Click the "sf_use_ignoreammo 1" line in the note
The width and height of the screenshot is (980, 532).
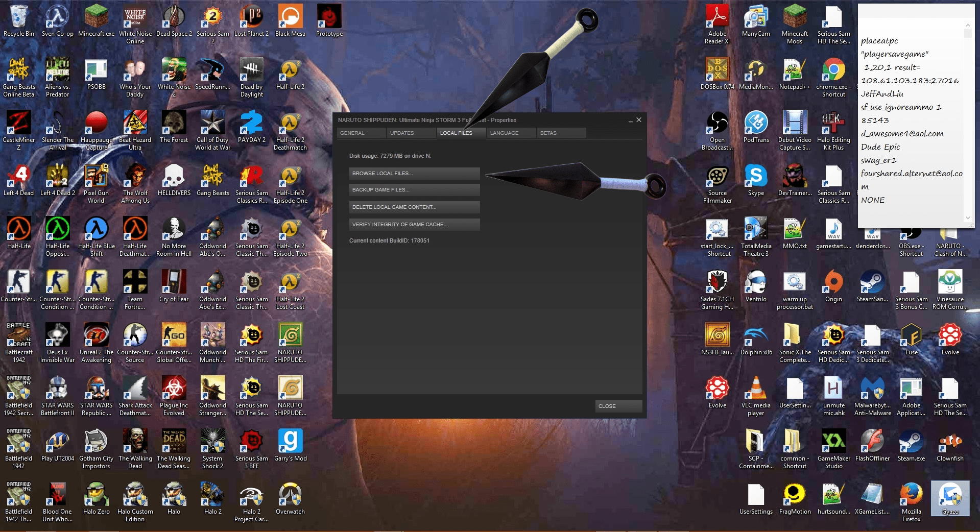click(x=901, y=107)
